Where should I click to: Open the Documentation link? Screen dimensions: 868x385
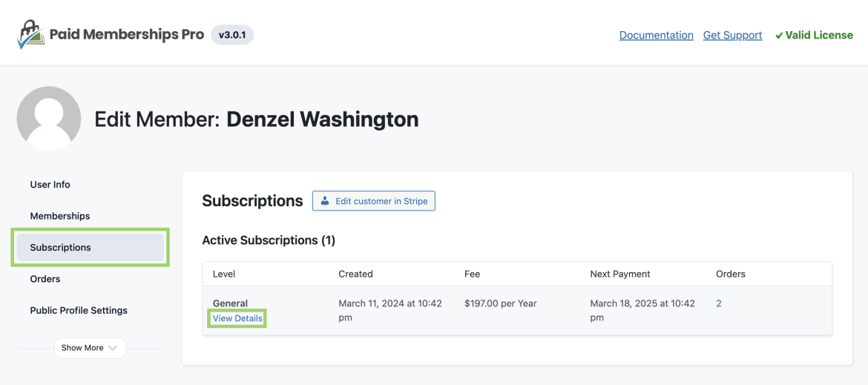pyautogui.click(x=656, y=35)
